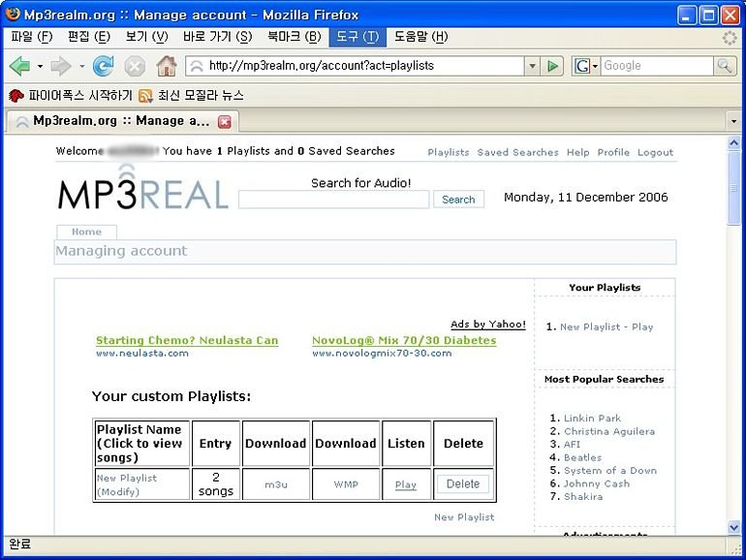The image size is (746, 560).
Task: Click the Search for Audio input field
Action: [x=334, y=200]
